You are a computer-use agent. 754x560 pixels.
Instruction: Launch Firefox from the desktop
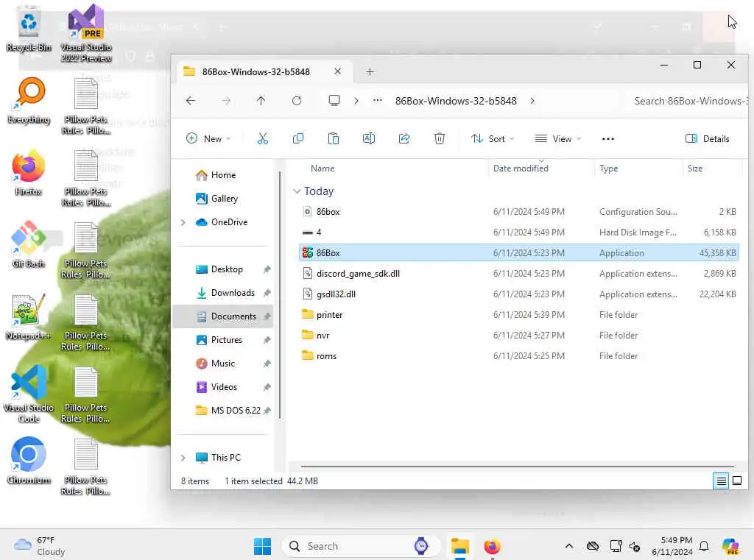[29, 173]
